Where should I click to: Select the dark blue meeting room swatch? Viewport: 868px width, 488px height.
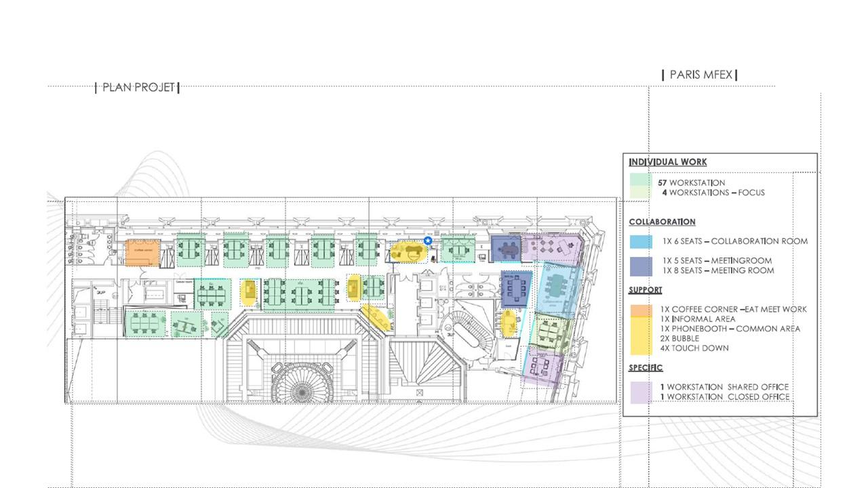(x=640, y=266)
